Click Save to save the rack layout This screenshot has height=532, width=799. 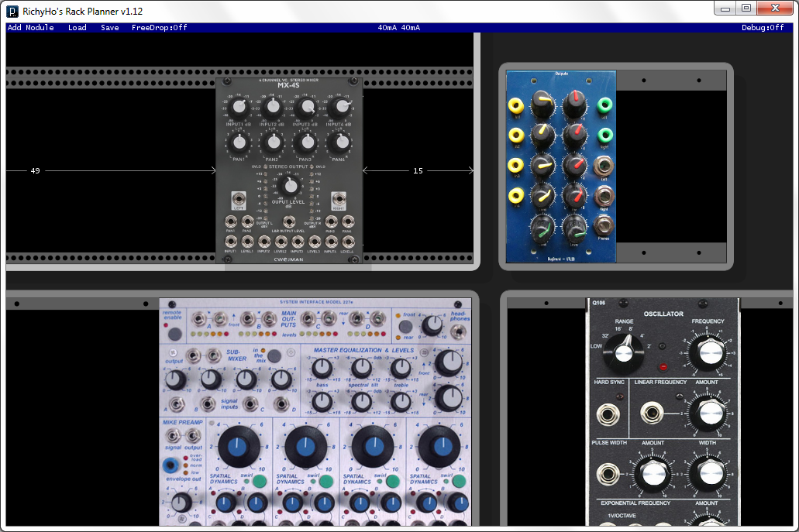[109, 27]
